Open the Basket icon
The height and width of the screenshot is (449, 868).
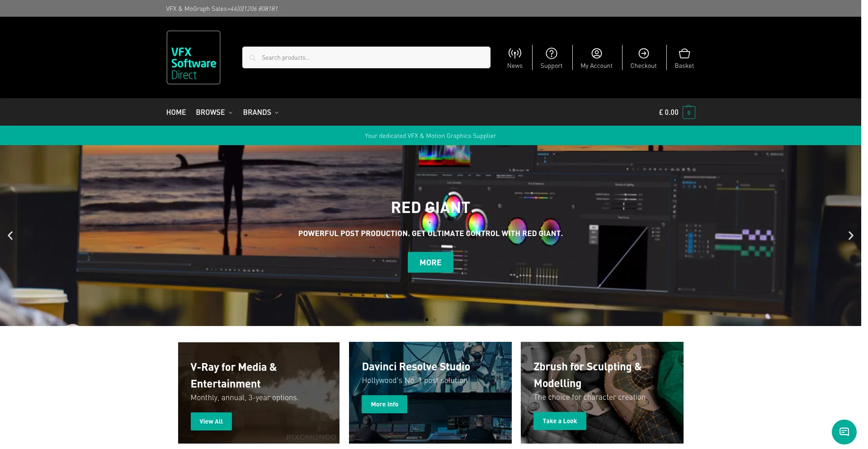pyautogui.click(x=684, y=53)
